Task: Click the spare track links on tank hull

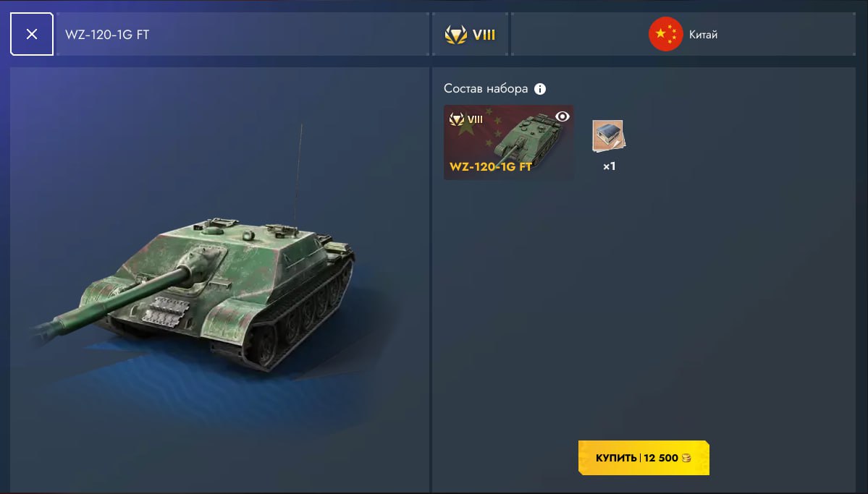Action: (164, 311)
